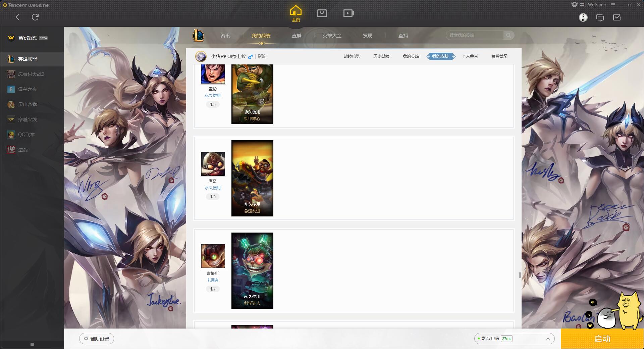Click the 中 input method bubble
The height and width of the screenshot is (349, 644).
click(593, 303)
